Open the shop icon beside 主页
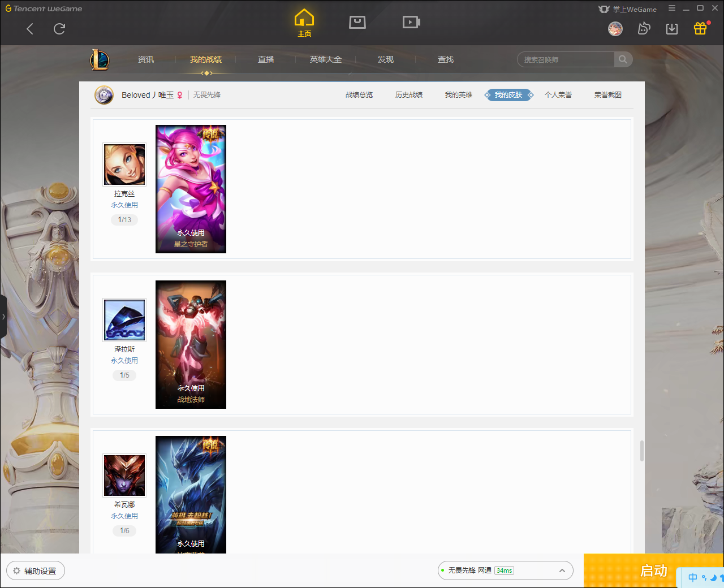724x588 pixels. pos(357,22)
